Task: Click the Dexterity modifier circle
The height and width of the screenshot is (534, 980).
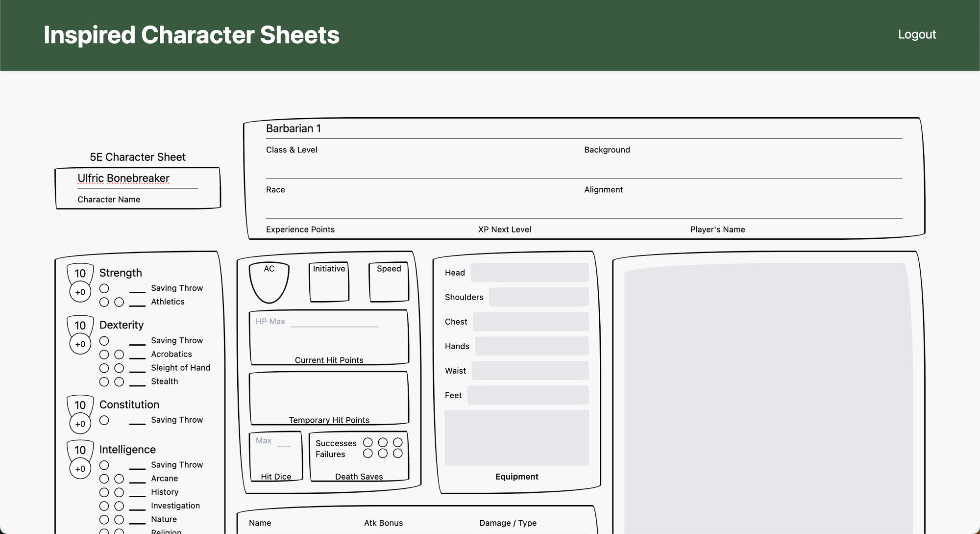Action: tap(80, 344)
